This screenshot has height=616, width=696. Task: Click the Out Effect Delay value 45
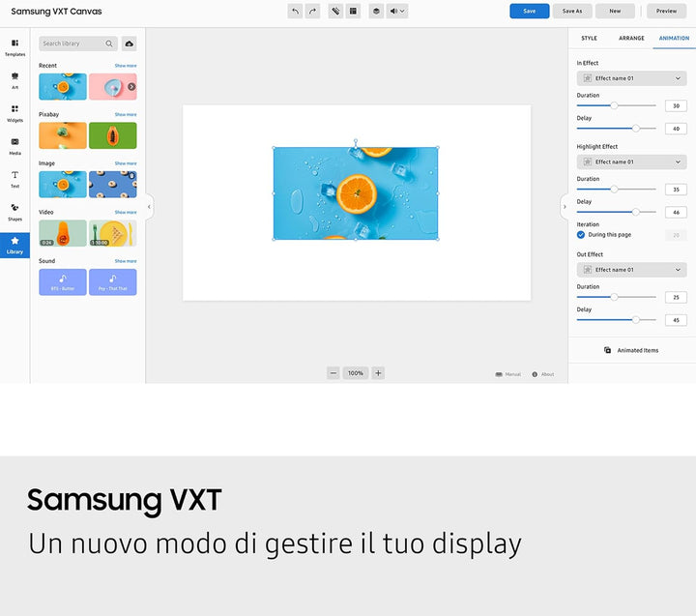point(676,320)
